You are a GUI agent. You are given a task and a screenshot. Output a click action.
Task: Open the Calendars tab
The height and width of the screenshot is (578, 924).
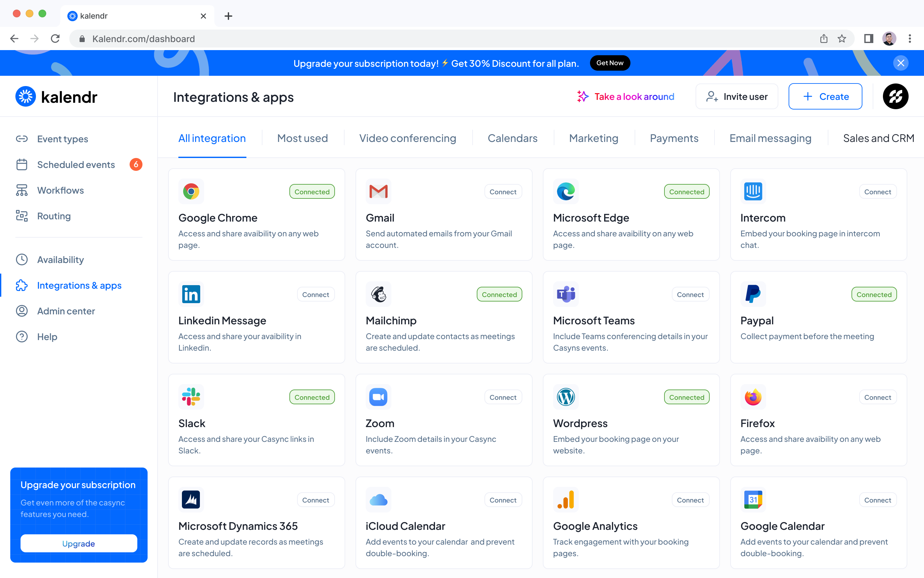pos(512,138)
